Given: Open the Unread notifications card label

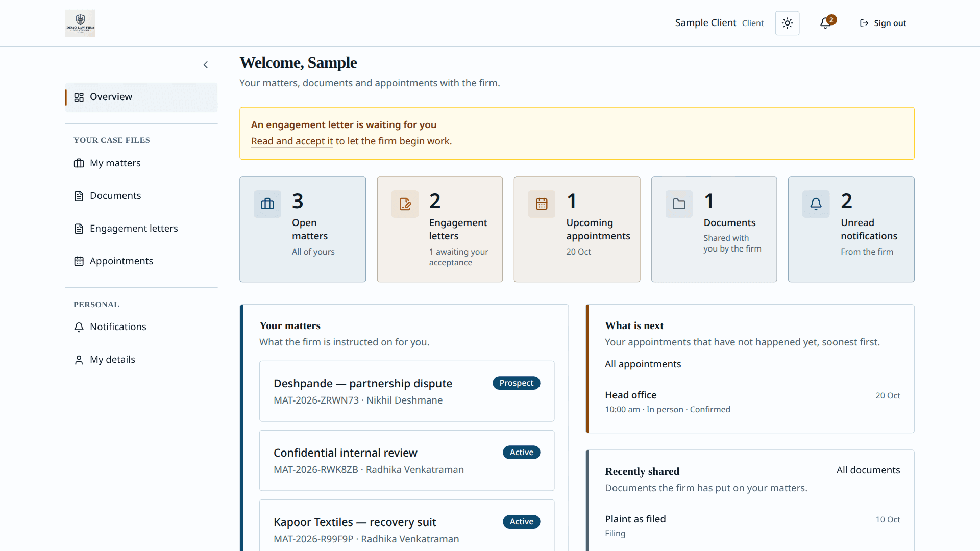Looking at the screenshot, I should [x=869, y=230].
